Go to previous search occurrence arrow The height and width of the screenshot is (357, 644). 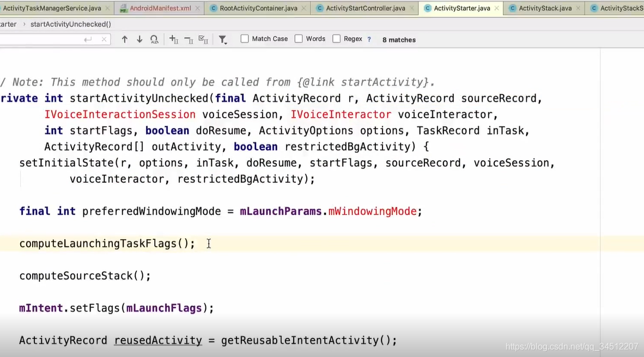(x=124, y=39)
